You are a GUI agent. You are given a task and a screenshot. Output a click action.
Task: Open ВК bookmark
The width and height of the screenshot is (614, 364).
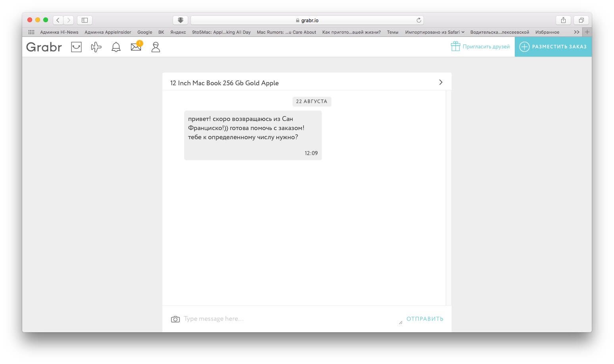tap(161, 32)
